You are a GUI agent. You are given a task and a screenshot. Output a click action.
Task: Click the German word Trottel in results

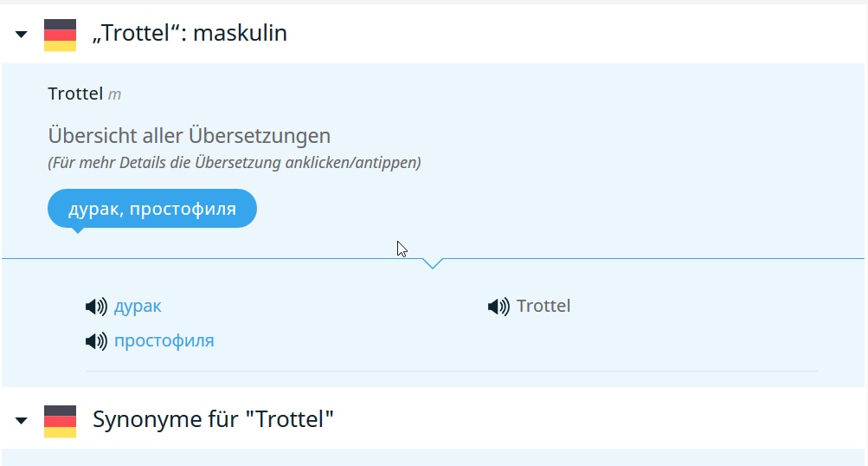point(543,306)
